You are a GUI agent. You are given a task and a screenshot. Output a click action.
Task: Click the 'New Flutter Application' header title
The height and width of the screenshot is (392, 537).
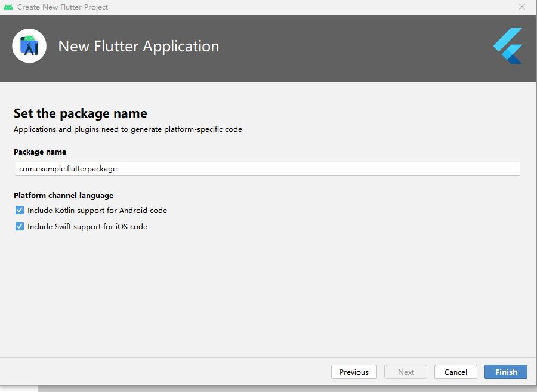click(138, 46)
